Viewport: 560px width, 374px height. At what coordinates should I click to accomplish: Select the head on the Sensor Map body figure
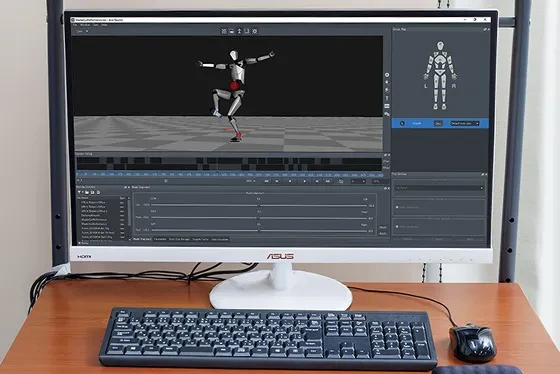pyautogui.click(x=440, y=45)
